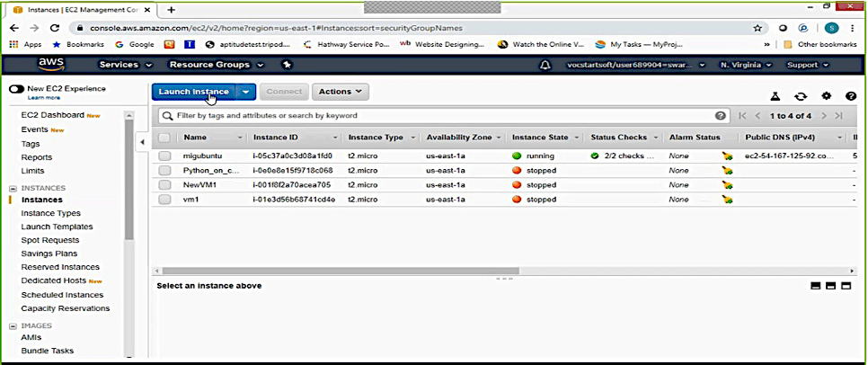This screenshot has height=365, width=868.
Task: Click the AWS logo home icon
Action: click(49, 65)
